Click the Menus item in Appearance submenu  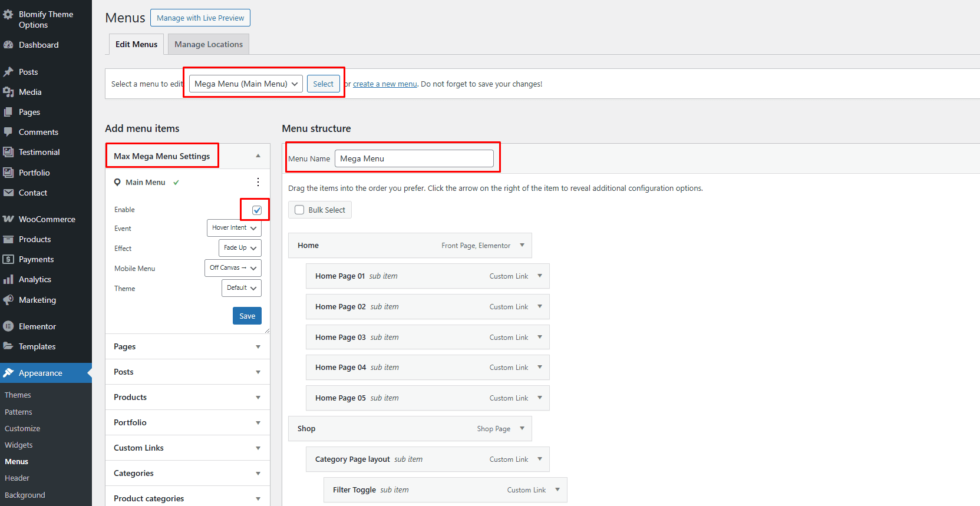click(x=17, y=461)
